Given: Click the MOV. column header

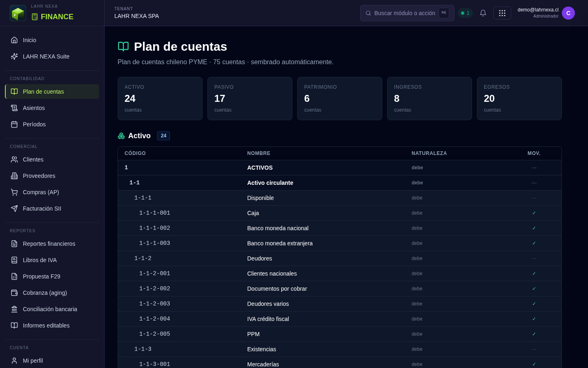Looking at the screenshot, I should (x=534, y=153).
